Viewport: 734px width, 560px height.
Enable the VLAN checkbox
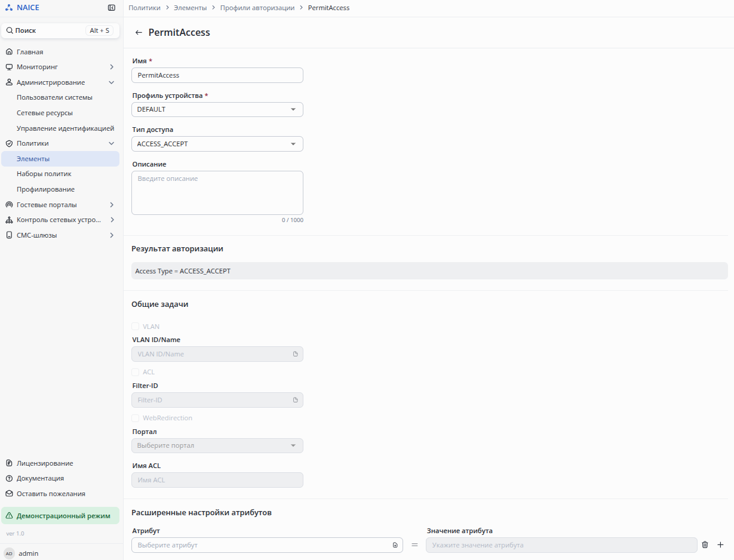[136, 327]
